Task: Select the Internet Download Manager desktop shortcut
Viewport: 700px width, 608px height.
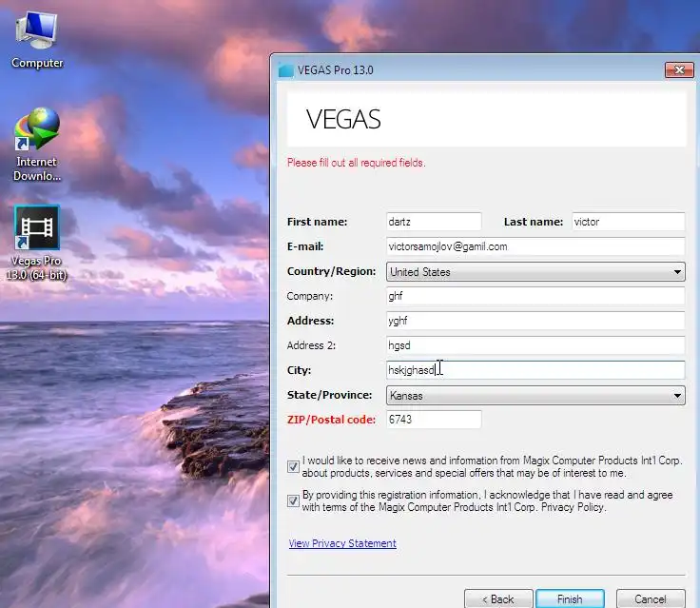Action: [36, 144]
